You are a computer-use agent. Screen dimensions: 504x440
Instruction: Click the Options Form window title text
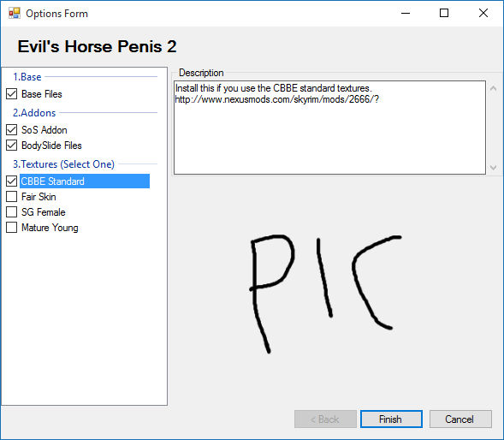(56, 14)
